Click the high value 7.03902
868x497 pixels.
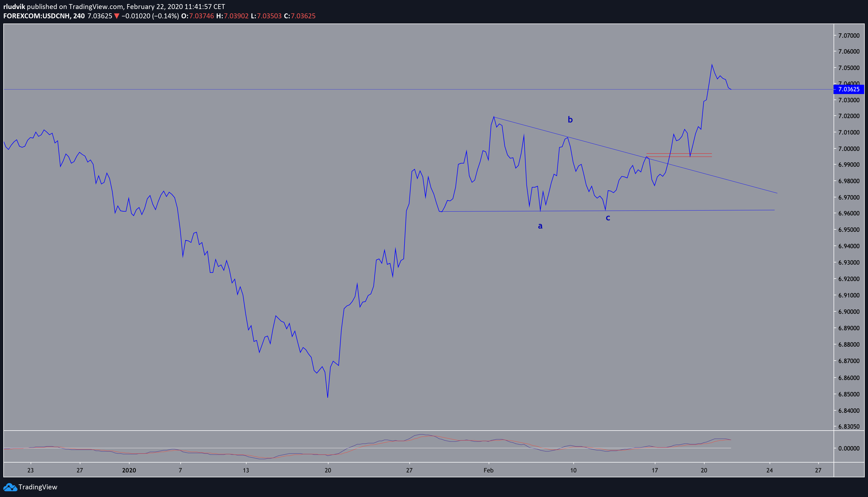(236, 16)
